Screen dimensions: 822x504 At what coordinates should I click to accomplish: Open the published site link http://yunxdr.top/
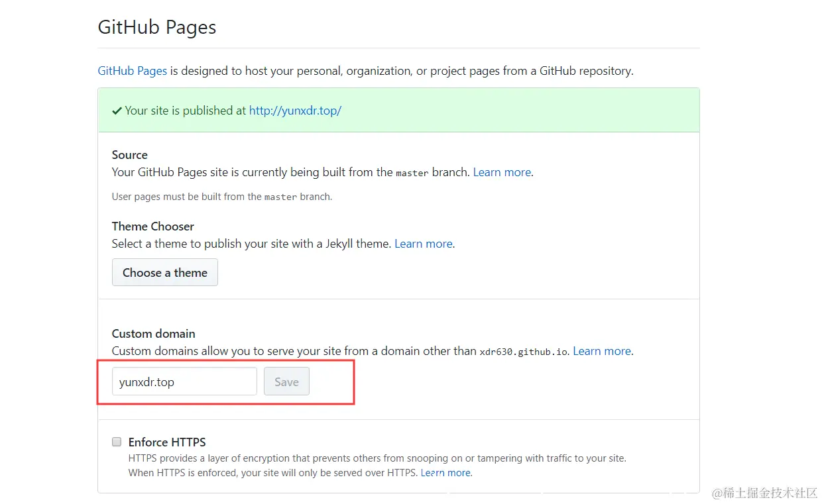coord(295,111)
